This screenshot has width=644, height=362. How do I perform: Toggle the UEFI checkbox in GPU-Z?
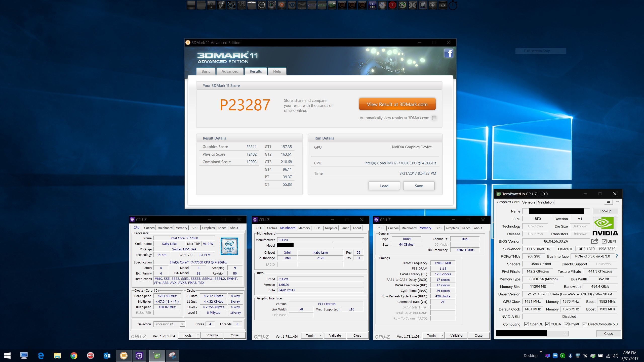pos(604,242)
